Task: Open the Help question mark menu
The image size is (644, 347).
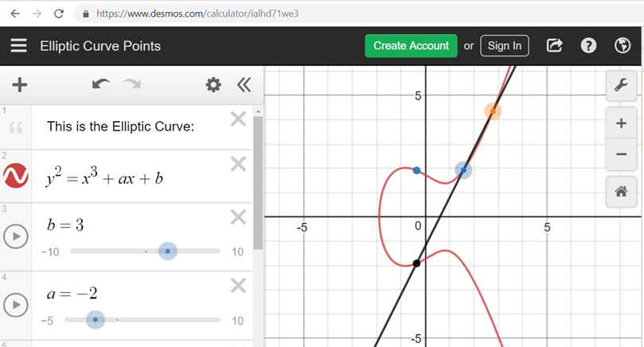Action: pyautogui.click(x=588, y=46)
